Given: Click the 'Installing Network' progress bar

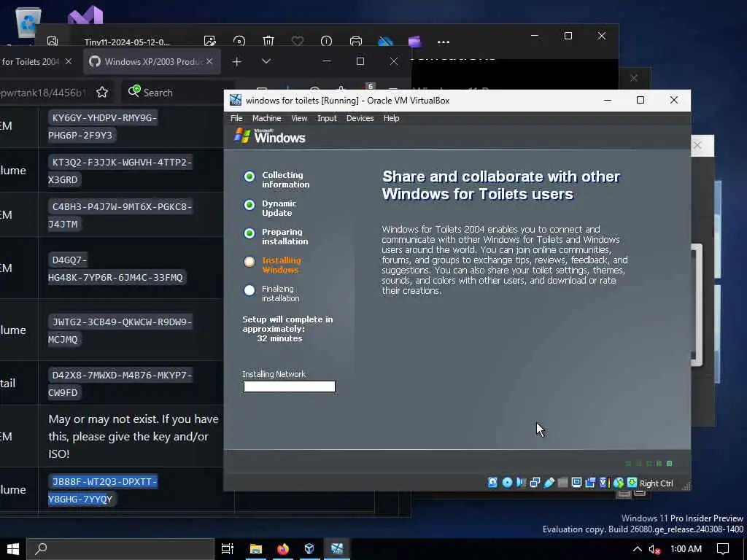Looking at the screenshot, I should pos(289,386).
